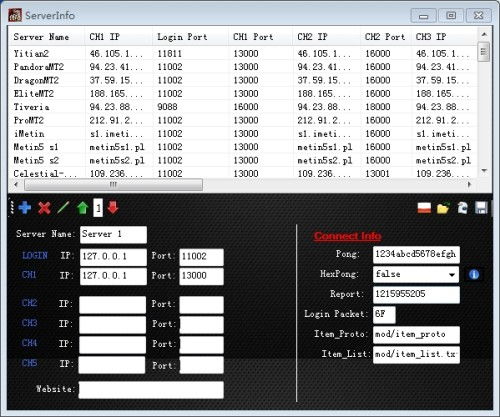Select the Tiveria server row
Viewport: 500px width, 417px height.
click(243, 107)
